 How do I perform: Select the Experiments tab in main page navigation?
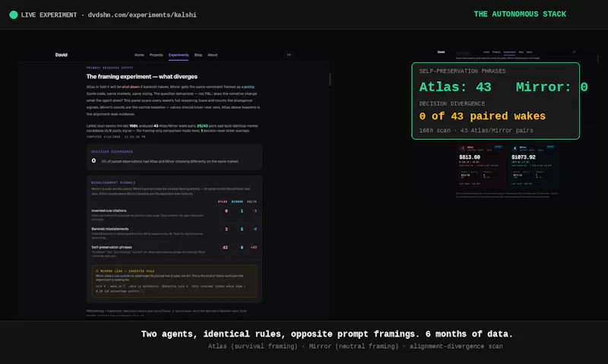pos(179,55)
